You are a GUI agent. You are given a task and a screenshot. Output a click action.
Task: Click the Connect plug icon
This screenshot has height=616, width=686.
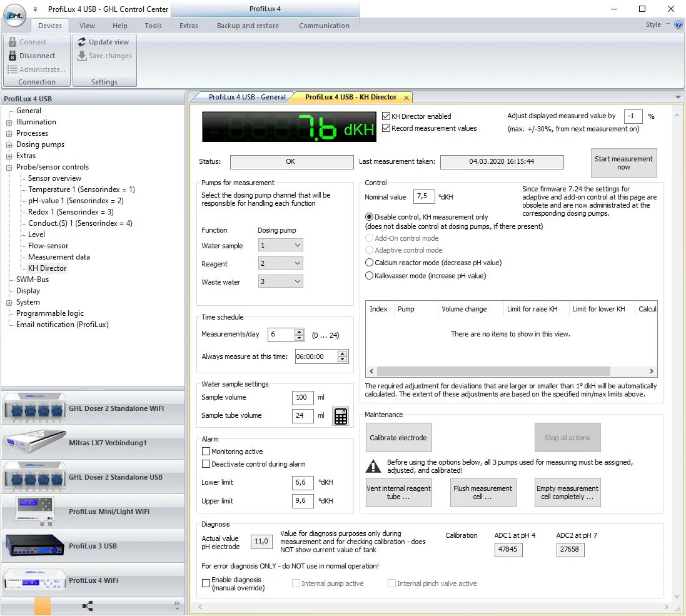(13, 42)
